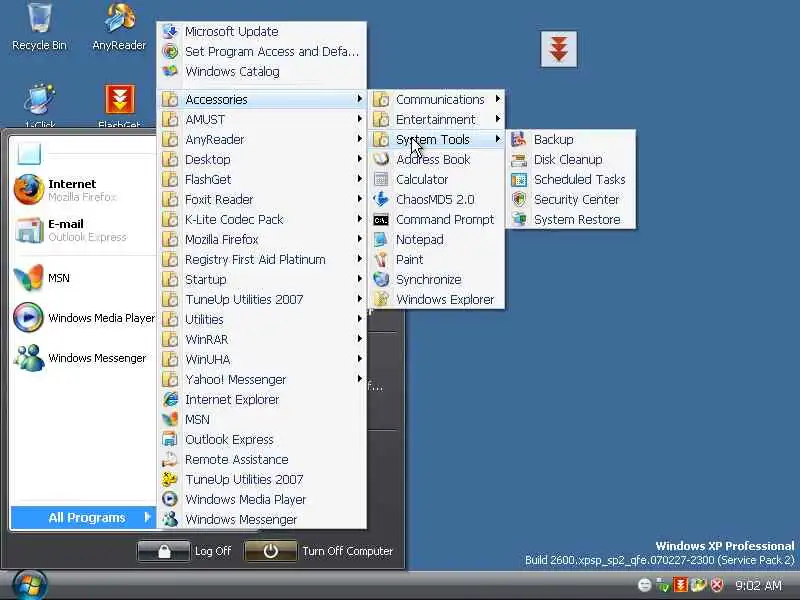Click the All Programs button
The width and height of the screenshot is (800, 600).
coord(83,517)
